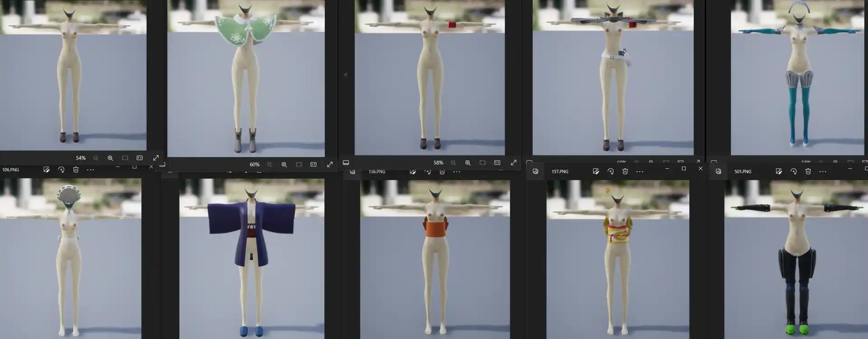Click the edit image icon in 106.PNG window

(46, 170)
